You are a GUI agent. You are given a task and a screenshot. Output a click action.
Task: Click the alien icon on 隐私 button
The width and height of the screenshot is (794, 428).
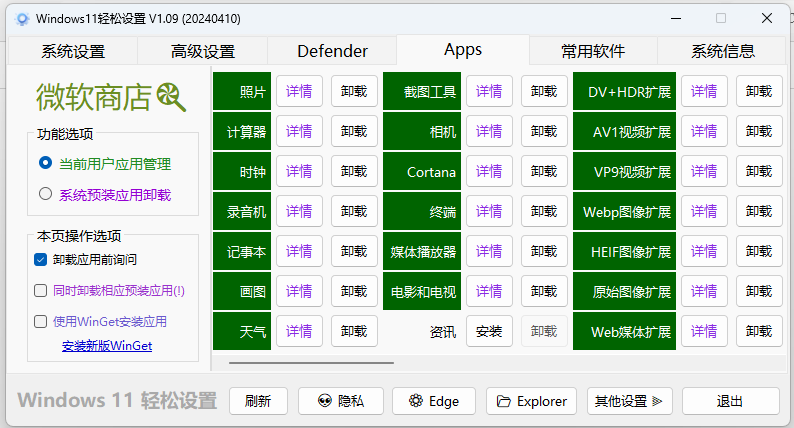pos(324,401)
